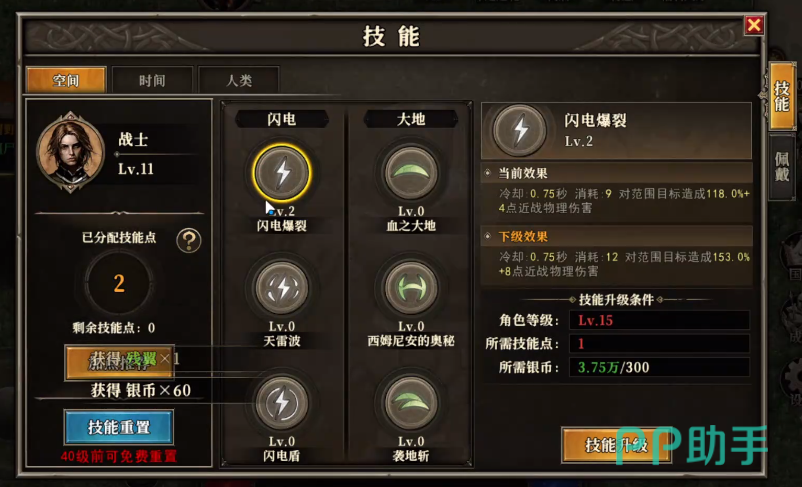Select the 天雷波 skill icon
The height and width of the screenshot is (487, 802).
(282, 287)
